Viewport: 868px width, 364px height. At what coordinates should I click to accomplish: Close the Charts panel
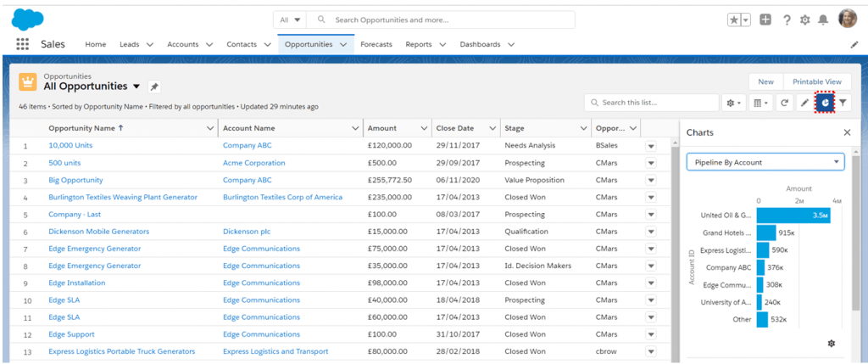click(847, 132)
